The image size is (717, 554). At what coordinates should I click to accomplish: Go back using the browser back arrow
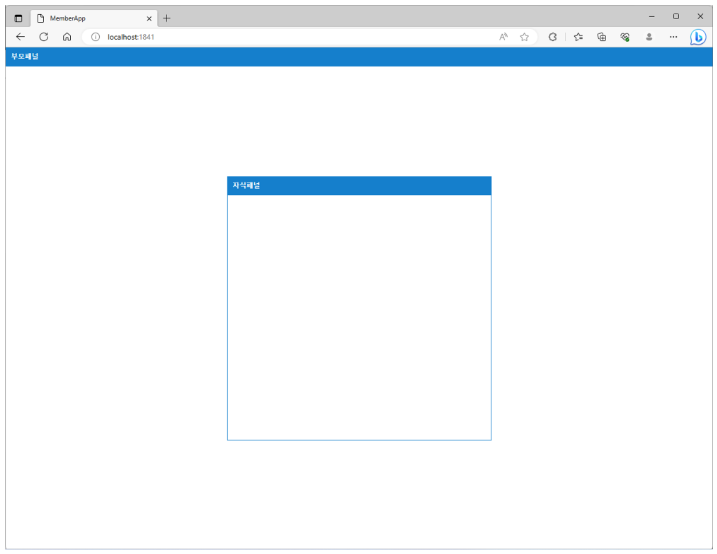pyautogui.click(x=21, y=37)
